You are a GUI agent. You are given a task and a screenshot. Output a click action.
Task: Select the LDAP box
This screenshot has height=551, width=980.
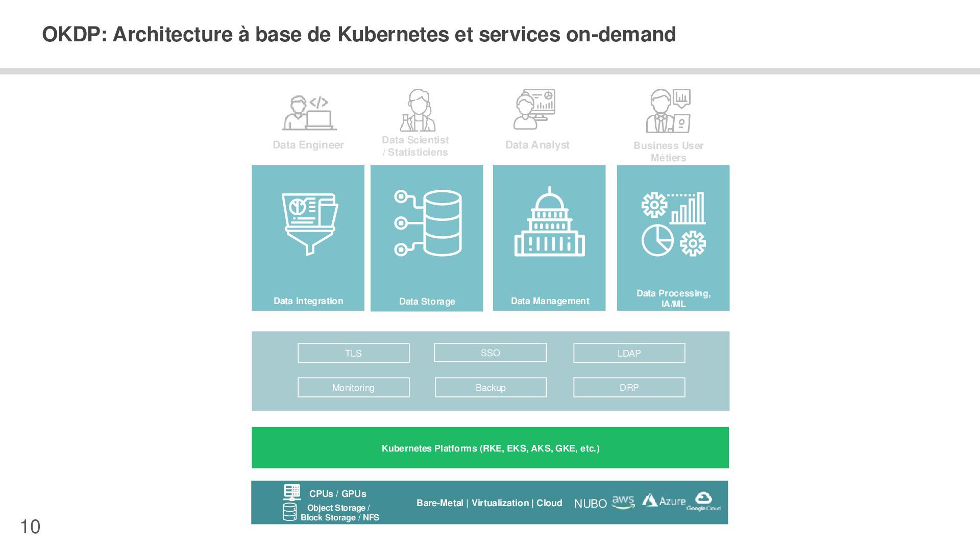click(629, 353)
